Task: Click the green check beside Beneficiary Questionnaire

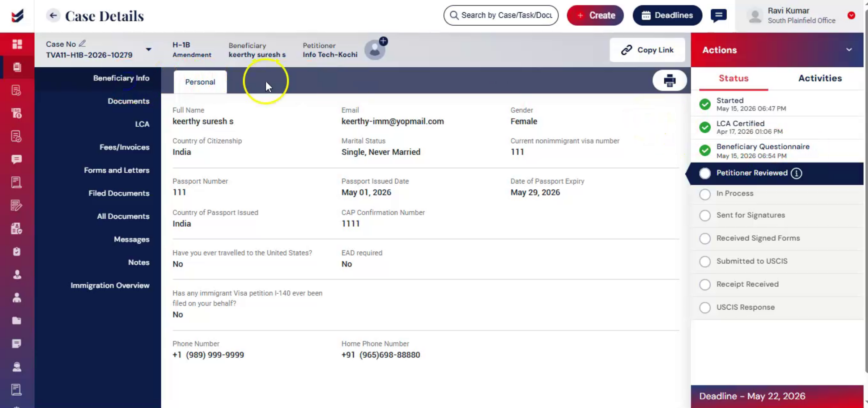Action: [705, 150]
